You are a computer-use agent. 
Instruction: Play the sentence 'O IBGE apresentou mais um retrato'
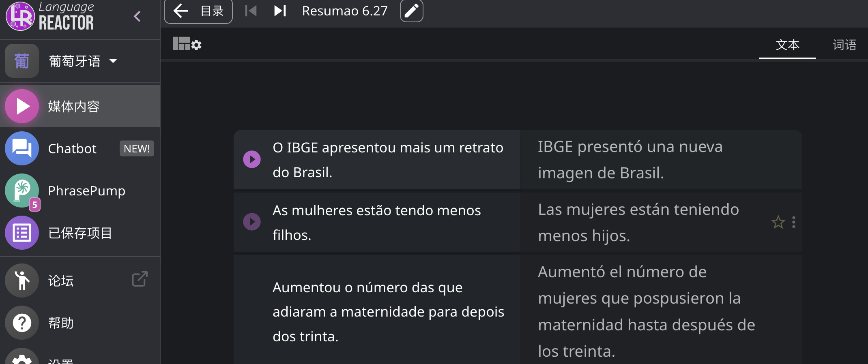[x=252, y=159]
